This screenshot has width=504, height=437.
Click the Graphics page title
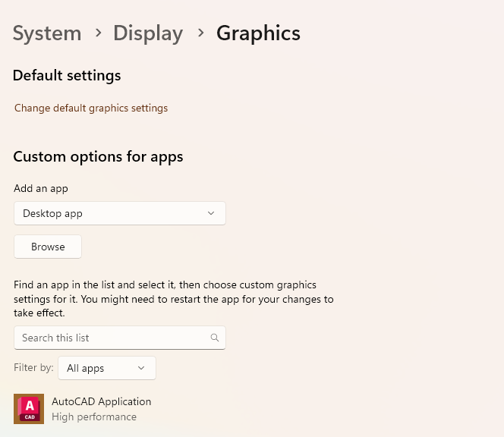coord(258,33)
